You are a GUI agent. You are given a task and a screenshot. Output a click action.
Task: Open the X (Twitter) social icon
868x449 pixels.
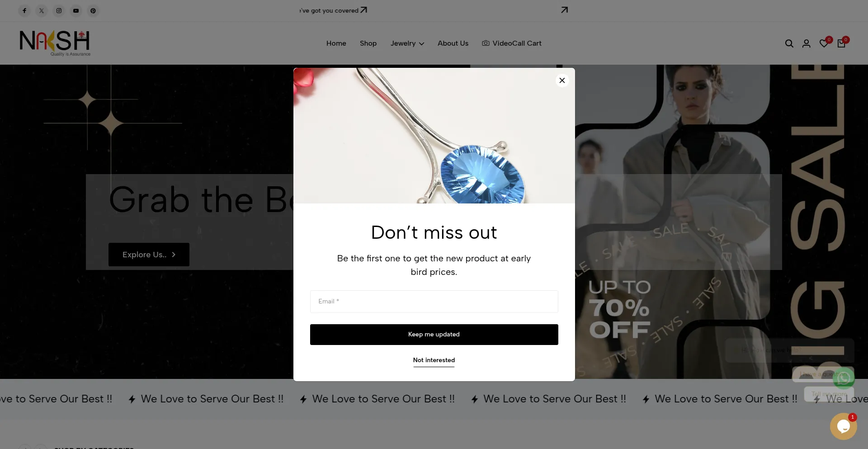[x=42, y=10]
